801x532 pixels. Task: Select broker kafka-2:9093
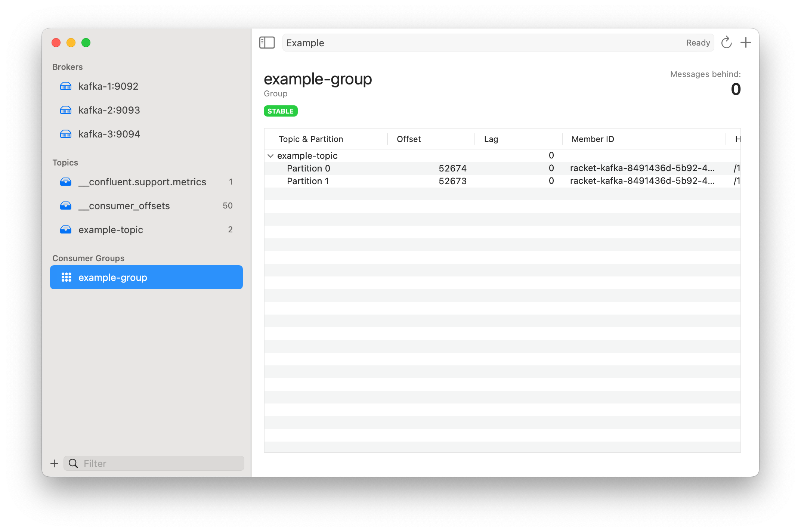coord(146,110)
